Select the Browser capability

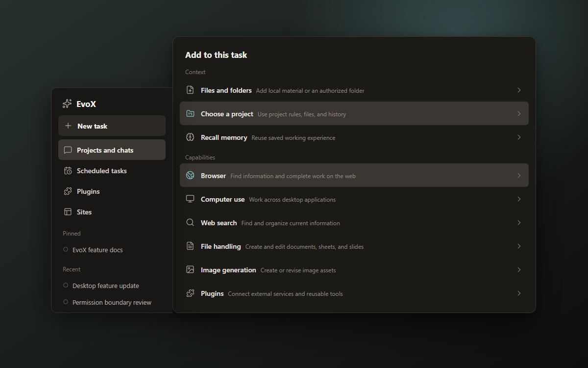(354, 175)
